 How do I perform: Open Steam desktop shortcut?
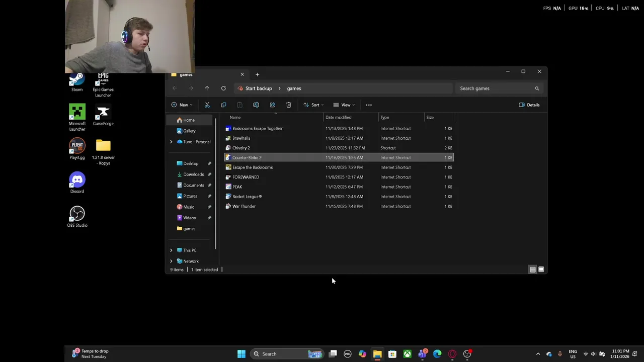point(77,82)
